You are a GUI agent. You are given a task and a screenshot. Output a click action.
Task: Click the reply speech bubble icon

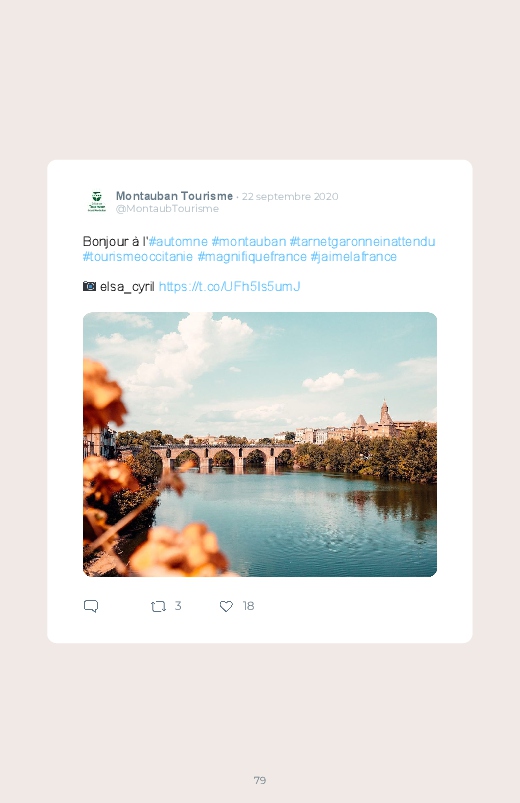click(x=91, y=606)
